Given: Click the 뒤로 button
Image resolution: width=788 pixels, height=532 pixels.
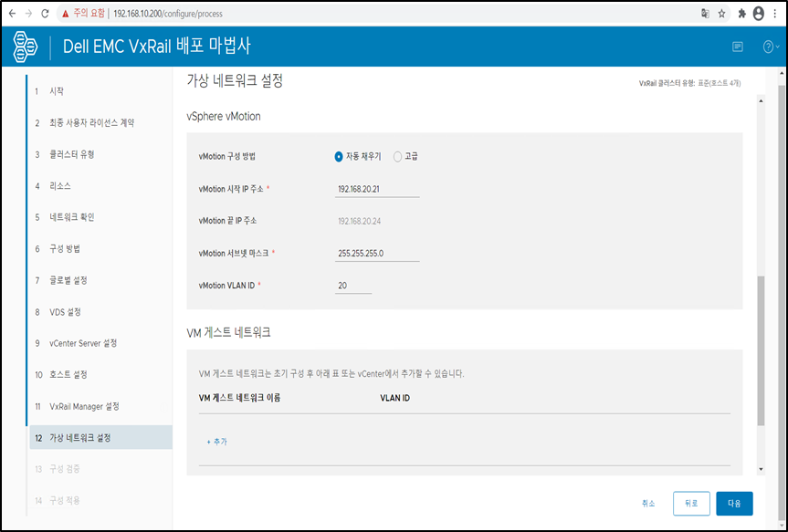Looking at the screenshot, I should [x=691, y=504].
